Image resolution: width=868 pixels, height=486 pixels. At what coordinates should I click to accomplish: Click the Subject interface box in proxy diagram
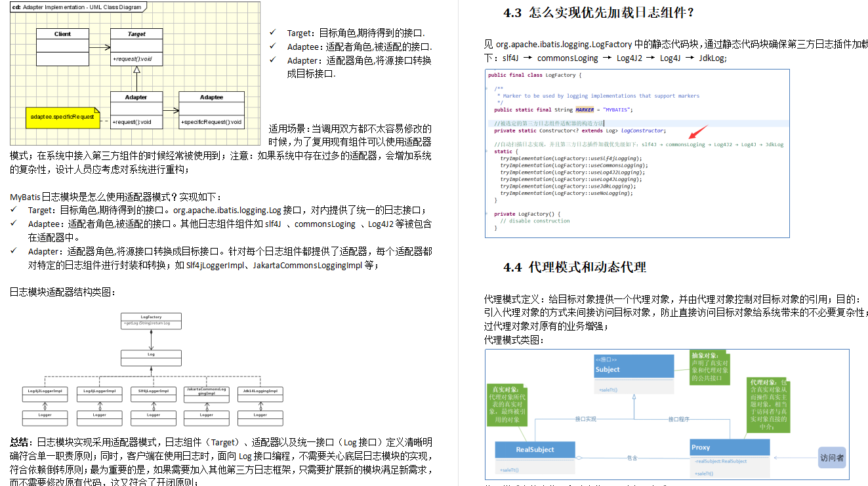click(632, 375)
